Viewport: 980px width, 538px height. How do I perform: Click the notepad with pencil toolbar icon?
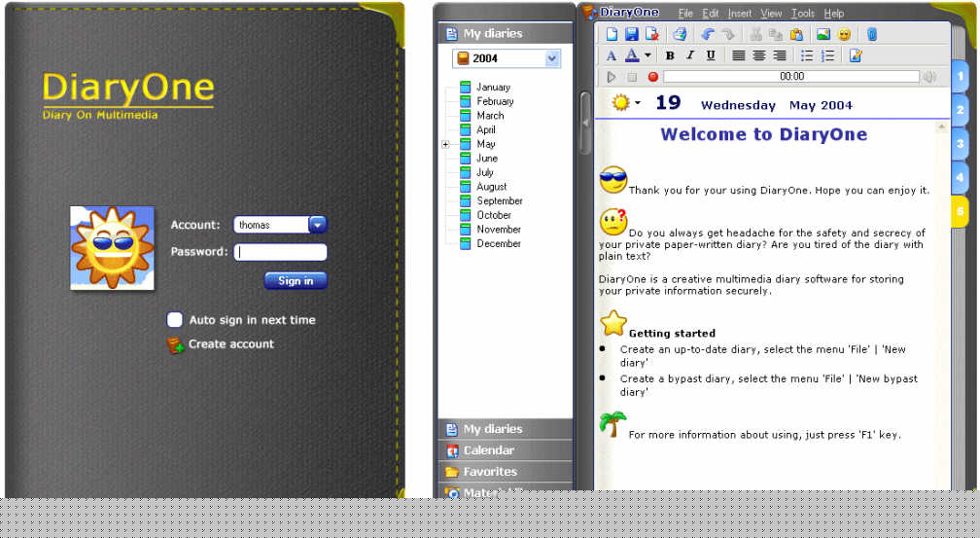point(856,55)
